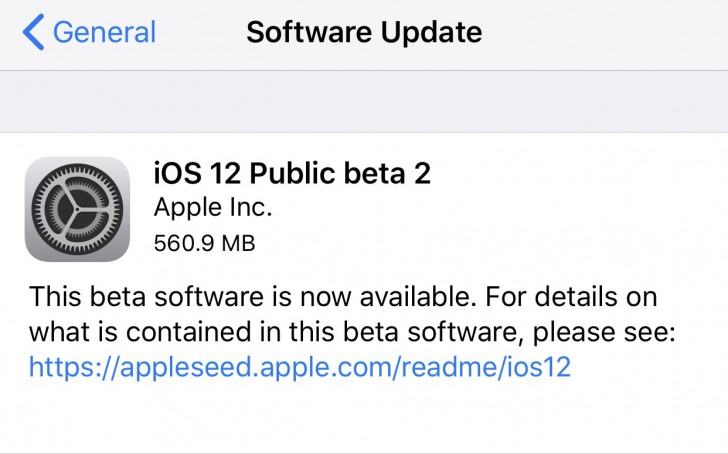Viewport: 728px width, 454px height.
Task: Tap the back chevron arrow
Action: click(x=33, y=33)
